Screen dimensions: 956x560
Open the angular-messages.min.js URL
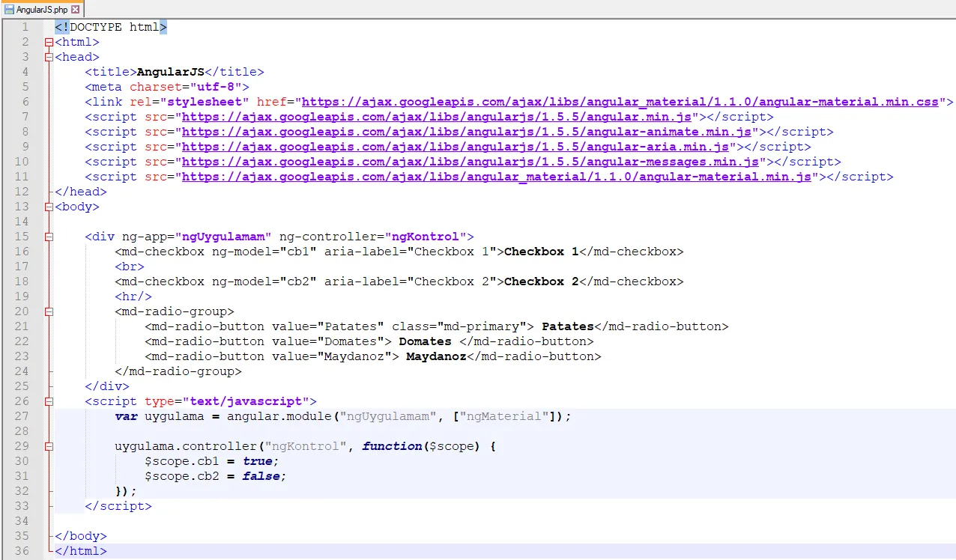tap(471, 162)
